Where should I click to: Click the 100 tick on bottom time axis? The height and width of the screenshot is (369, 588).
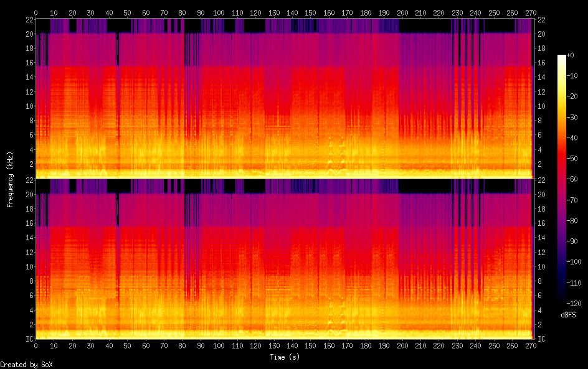219,345
